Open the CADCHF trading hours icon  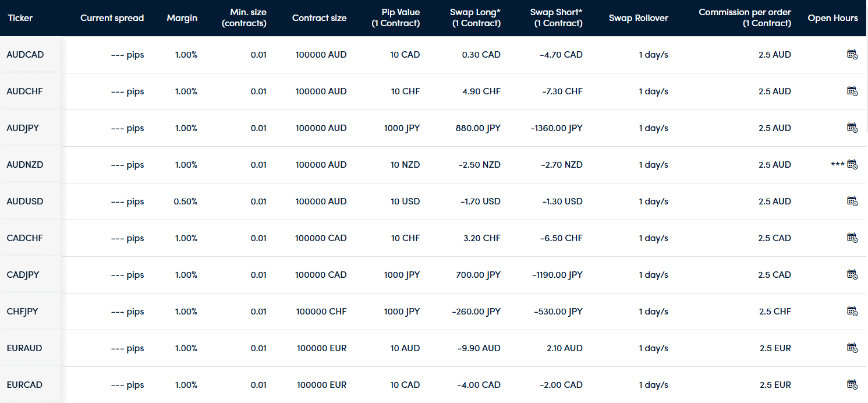pyautogui.click(x=852, y=238)
